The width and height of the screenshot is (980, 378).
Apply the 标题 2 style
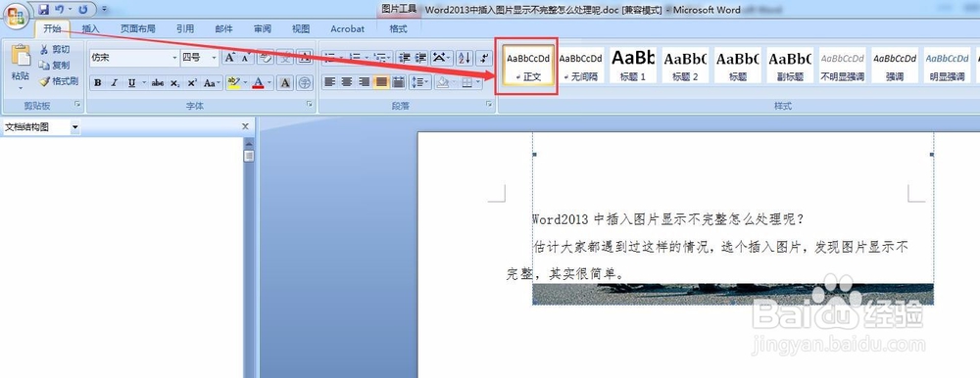[x=686, y=66]
